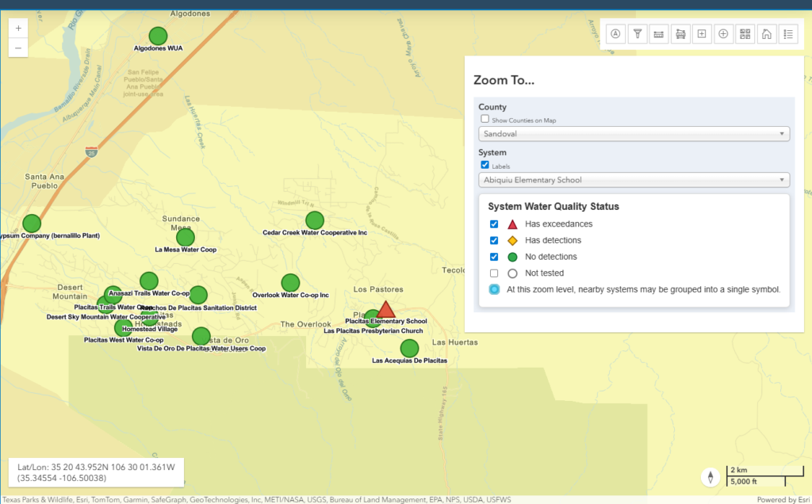The height and width of the screenshot is (504, 812).
Task: Open the measure ruler tool
Action: point(659,33)
